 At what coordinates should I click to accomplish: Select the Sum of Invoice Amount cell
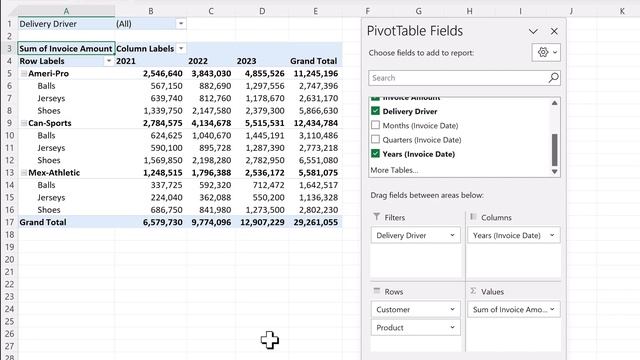[66, 49]
